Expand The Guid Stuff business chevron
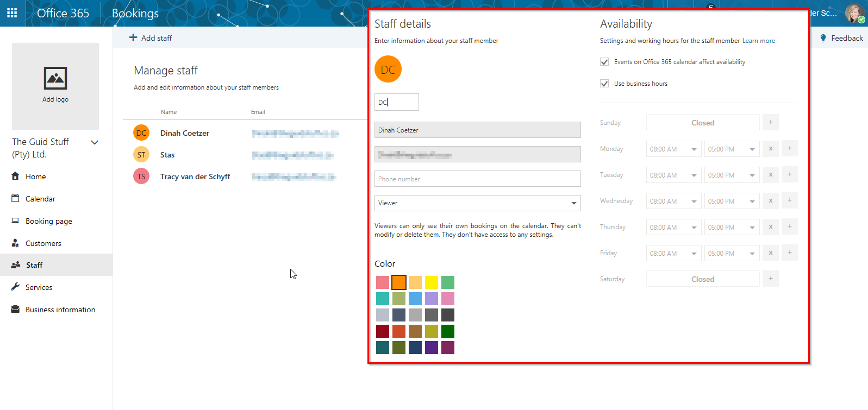The image size is (868, 410). [95, 142]
